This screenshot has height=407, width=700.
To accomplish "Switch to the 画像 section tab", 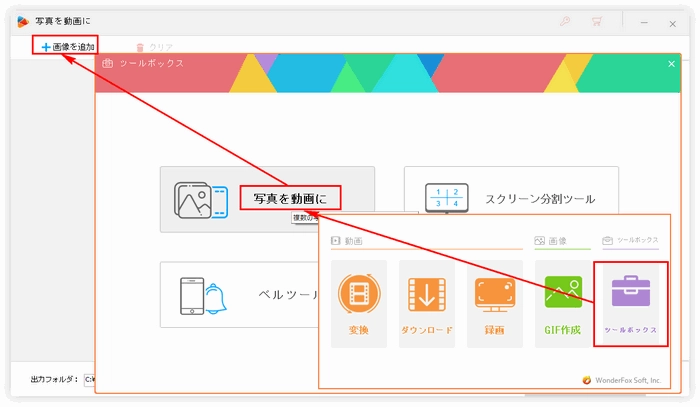I will click(x=551, y=241).
